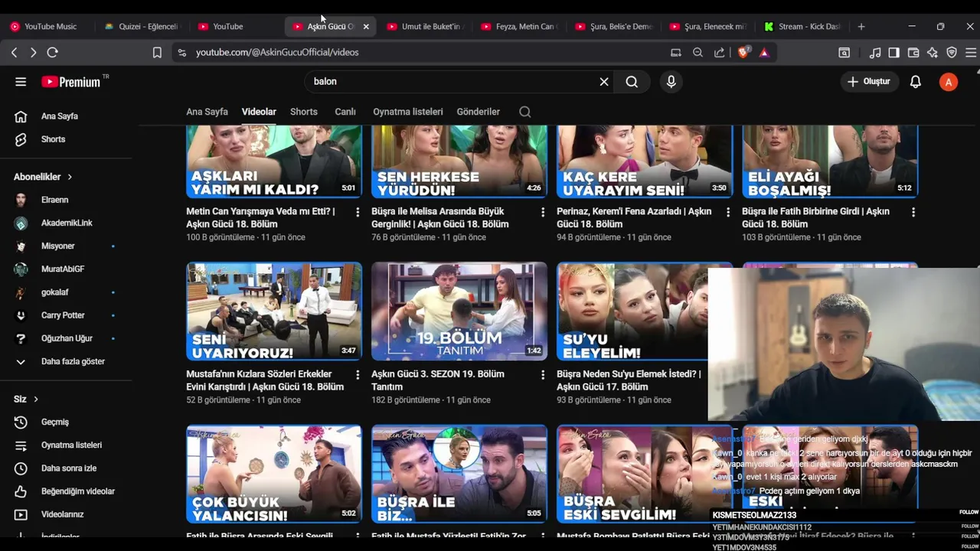Click the channel search magnifier icon
Viewport: 980px width, 551px height.
[x=524, y=112]
